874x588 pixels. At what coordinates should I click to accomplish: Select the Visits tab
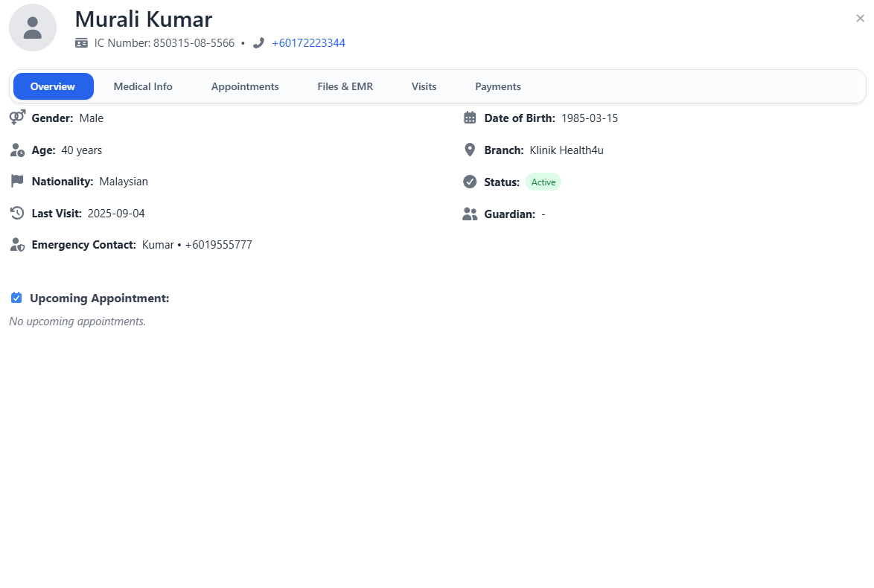(x=424, y=86)
